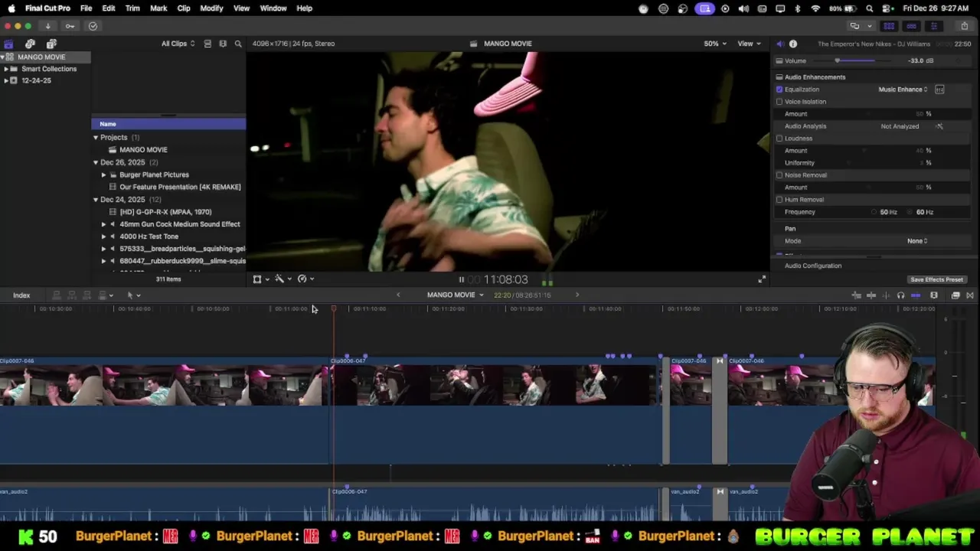Toggle clip appearance filmstrip icon in browser
The image size is (980, 551).
223,44
